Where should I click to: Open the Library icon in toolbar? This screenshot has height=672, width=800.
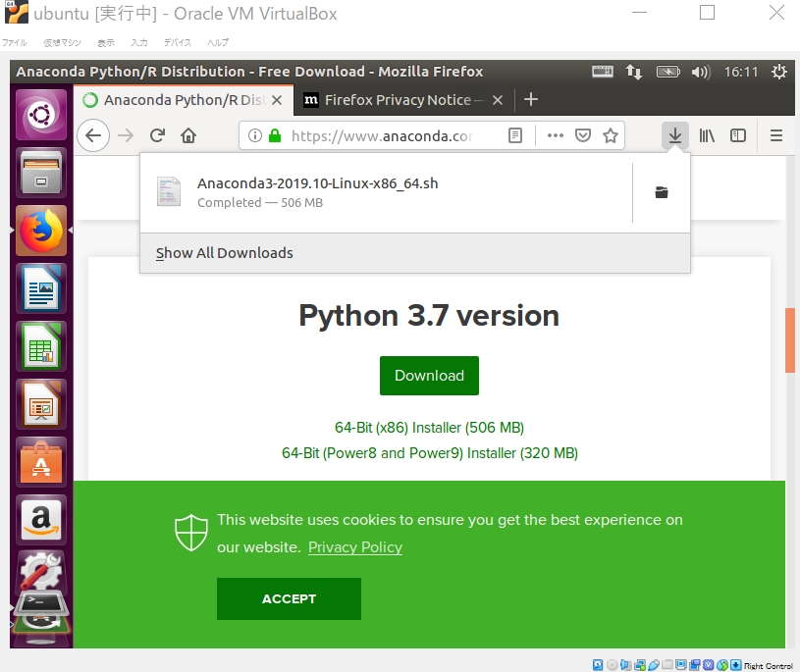tap(707, 135)
